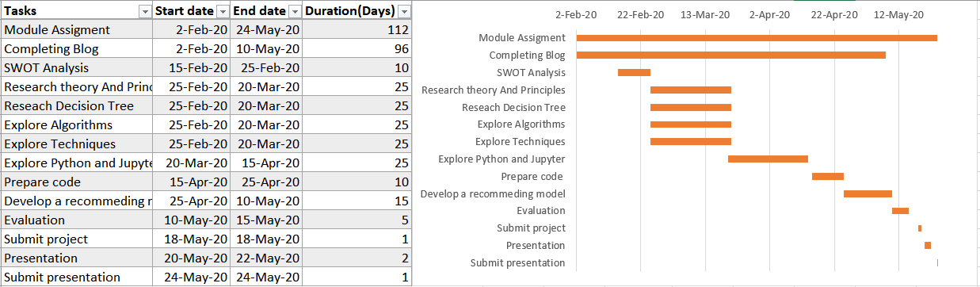The height and width of the screenshot is (287, 980).
Task: Select the SWOT Analysis bar in chart
Action: (634, 73)
